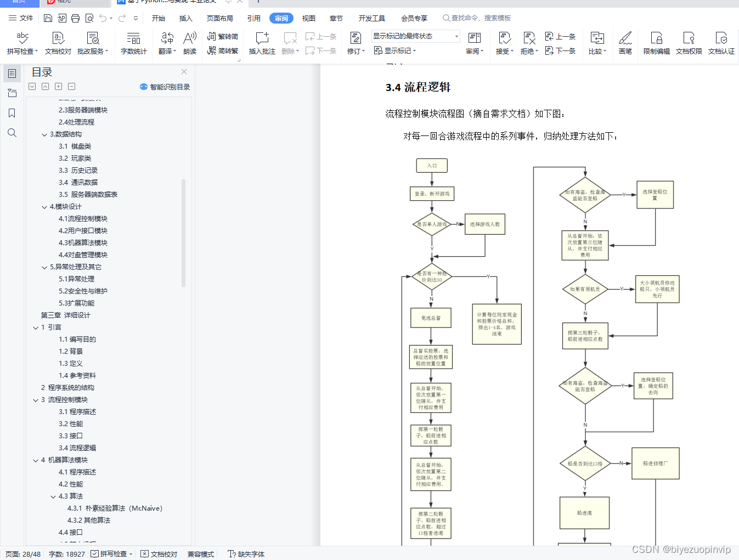Image resolution: width=739 pixels, height=560 pixels.
Task: Switch to 会员专享 tab
Action: 414,18
